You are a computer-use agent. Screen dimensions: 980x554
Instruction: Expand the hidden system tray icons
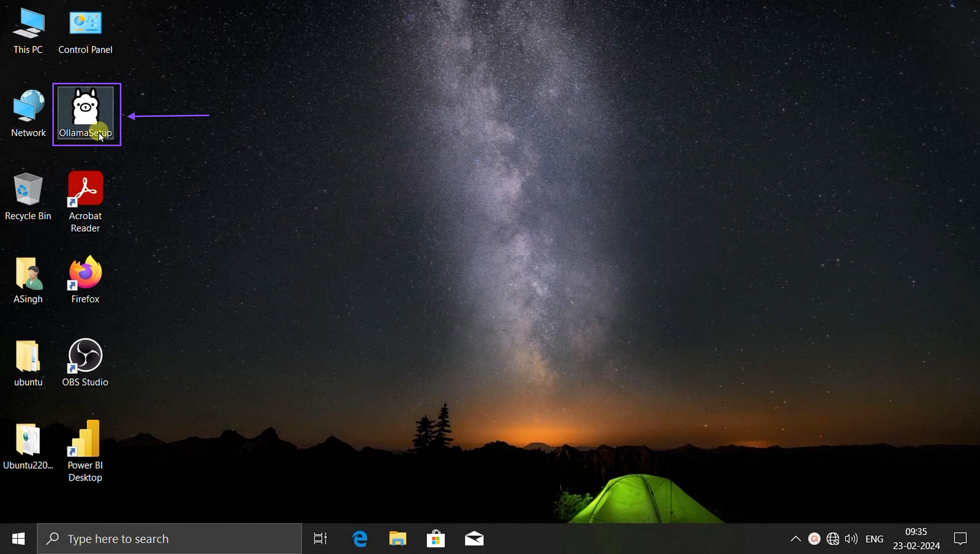pos(795,539)
